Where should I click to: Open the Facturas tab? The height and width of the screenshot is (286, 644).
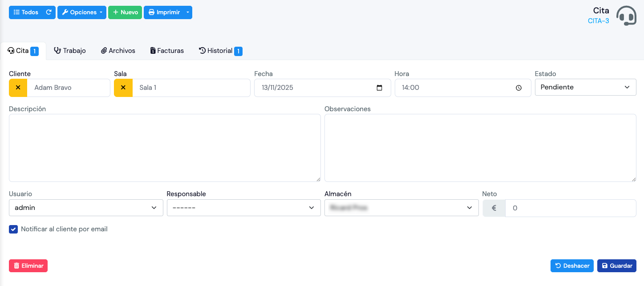[x=167, y=51]
